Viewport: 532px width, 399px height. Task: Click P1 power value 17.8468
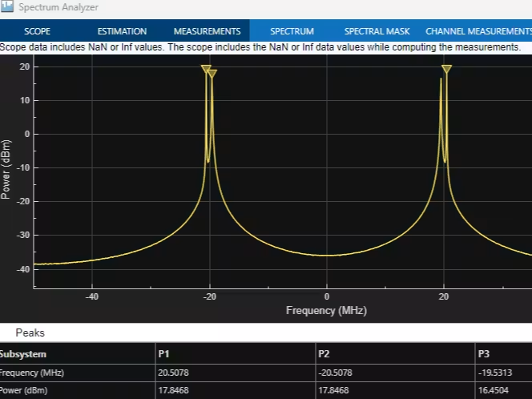173,390
